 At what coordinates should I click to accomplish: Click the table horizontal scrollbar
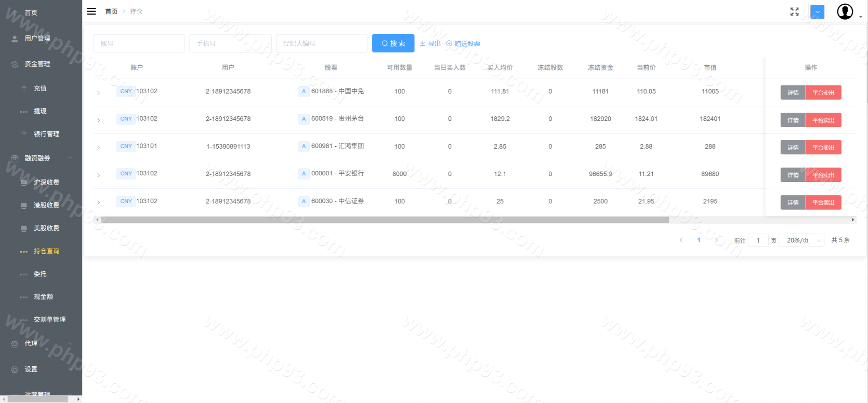(384, 220)
